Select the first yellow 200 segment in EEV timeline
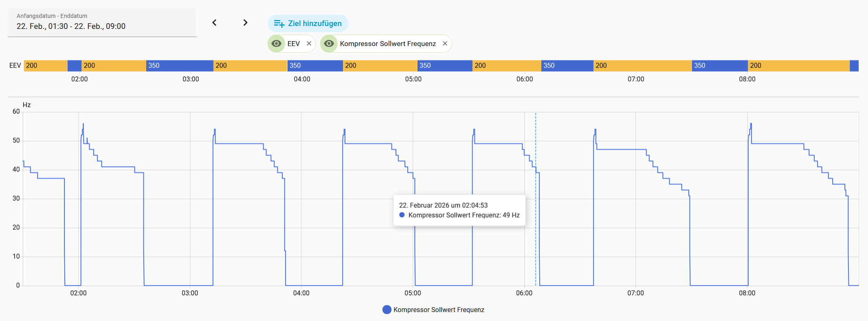This screenshot has height=321, width=868. [x=46, y=66]
